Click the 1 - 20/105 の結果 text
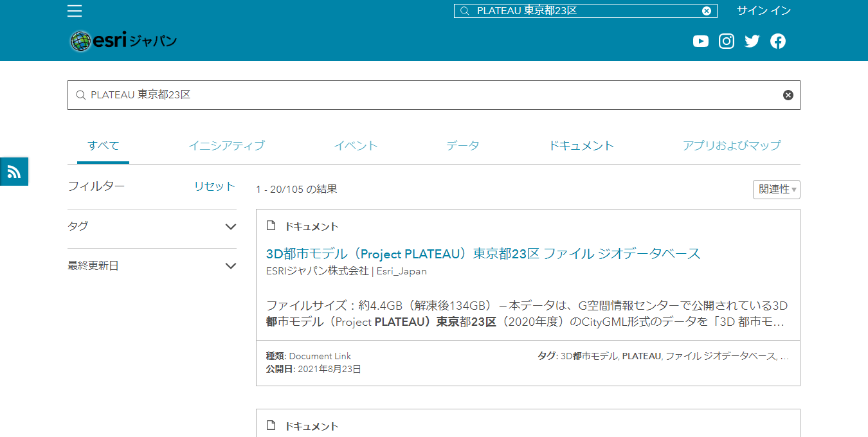Screen dimensions: 868x437 tap(296, 190)
